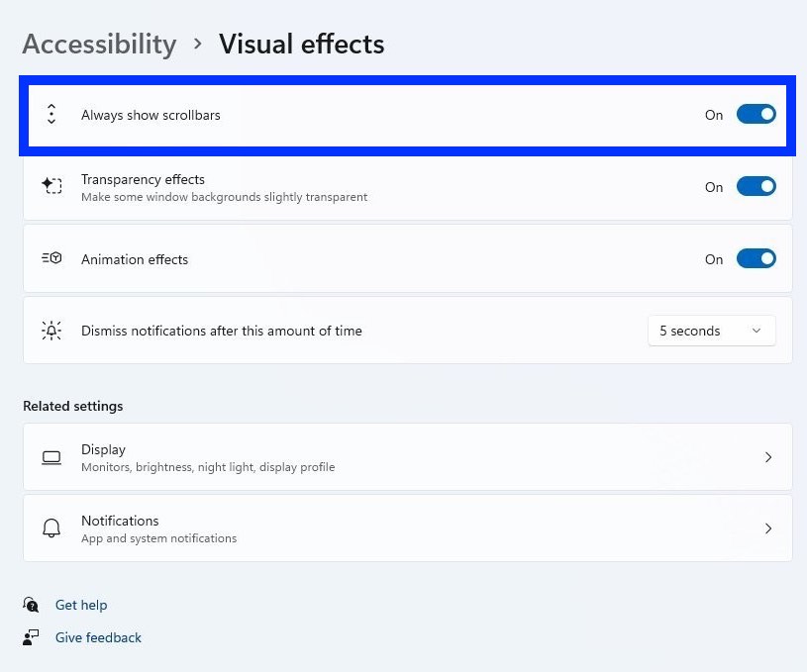Click the Notifications bell icon

51,528
